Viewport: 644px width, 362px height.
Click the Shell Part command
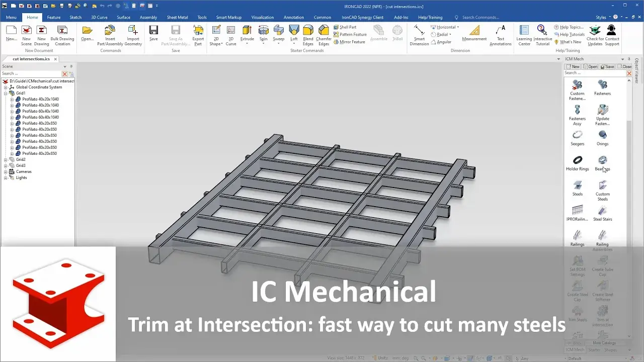tap(345, 27)
